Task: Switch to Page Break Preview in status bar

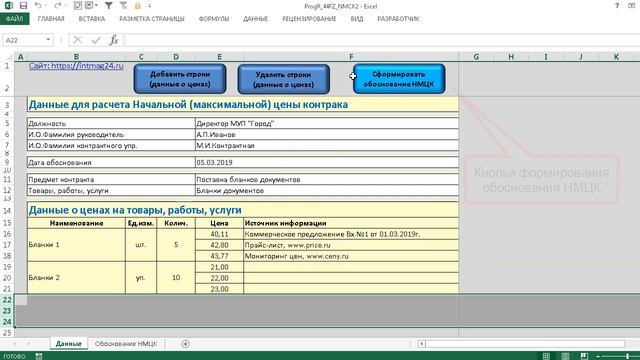Action: [x=584, y=356]
